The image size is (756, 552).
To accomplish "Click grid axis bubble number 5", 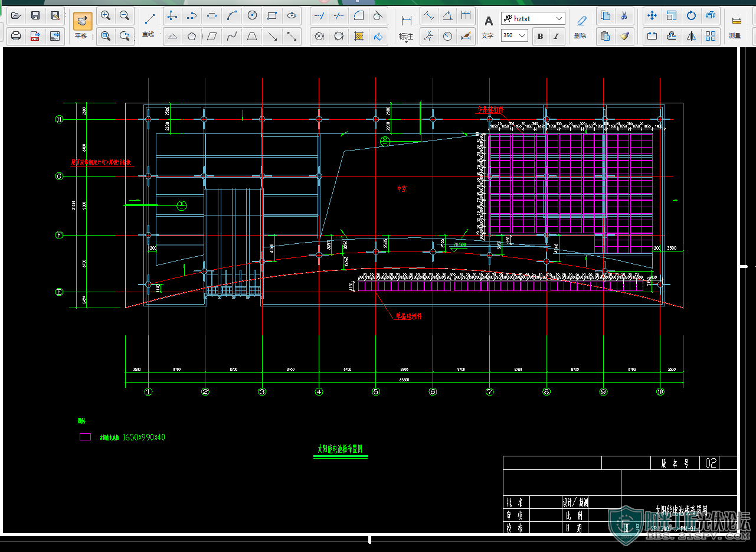I will pos(375,391).
